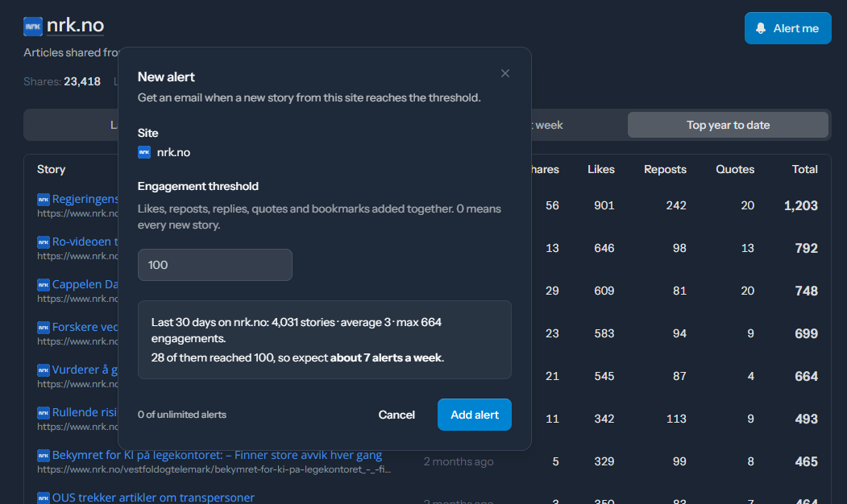Switch to Top year to date tab
Image resolution: width=847 pixels, height=504 pixels.
728,125
